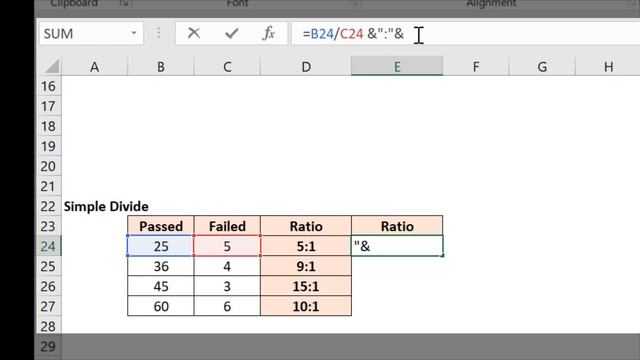Click the 'Ratio' header in column E
This screenshot has width=640, height=360.
[397, 226]
